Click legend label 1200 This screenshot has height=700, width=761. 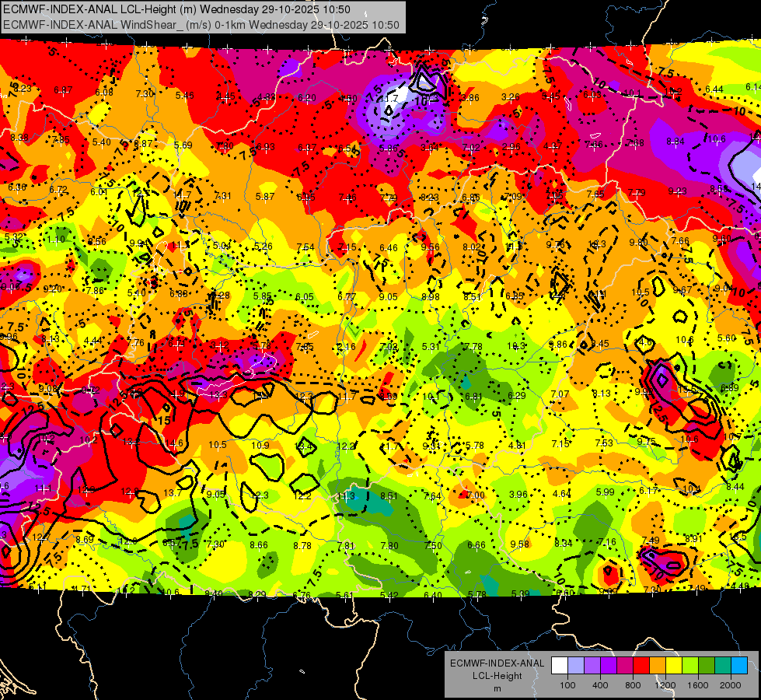(x=665, y=685)
